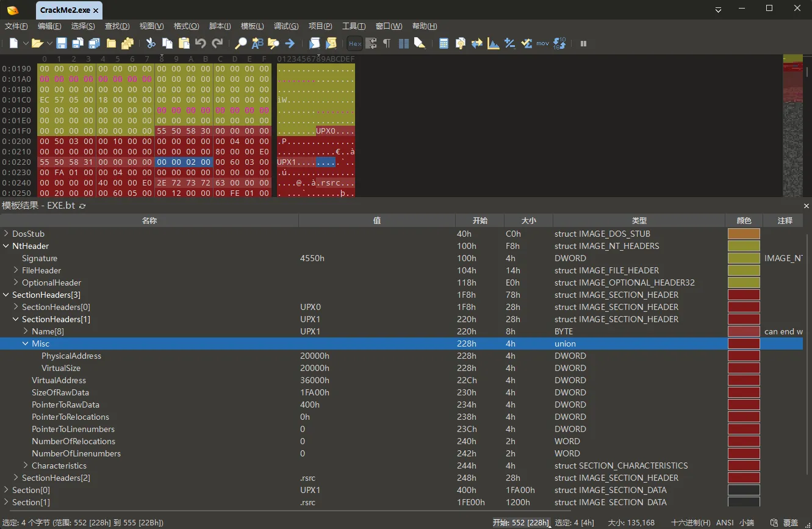The image size is (812, 529).
Task: Toggle show whitespace pilcrow icon
Action: point(387,43)
